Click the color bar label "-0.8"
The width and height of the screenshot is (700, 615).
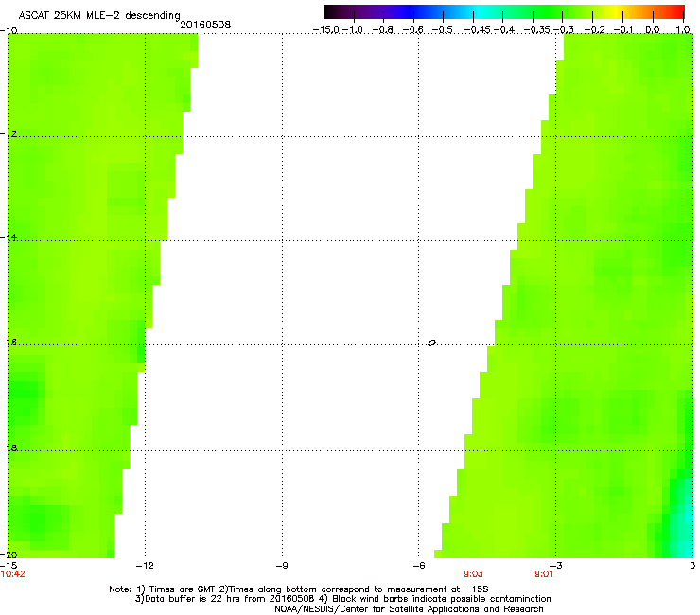point(382,30)
